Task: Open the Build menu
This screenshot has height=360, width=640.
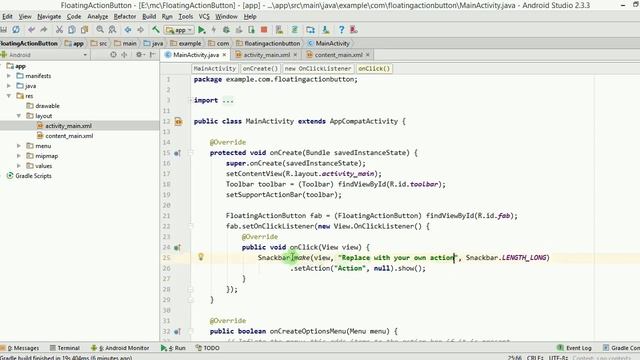Action: tap(149, 17)
